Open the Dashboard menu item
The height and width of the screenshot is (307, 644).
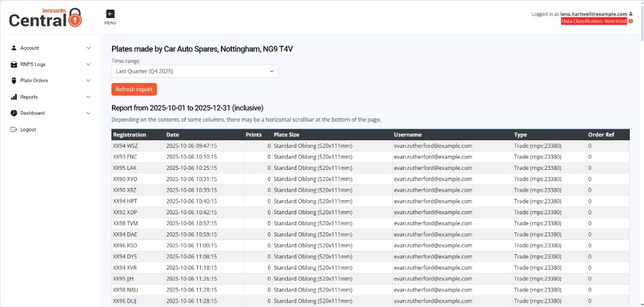(50, 113)
